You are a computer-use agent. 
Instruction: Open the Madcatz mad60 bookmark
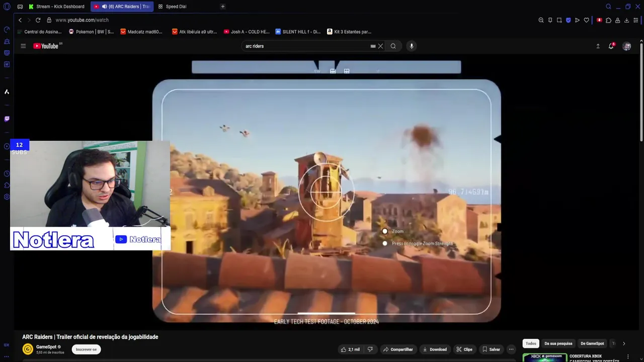[x=141, y=32]
